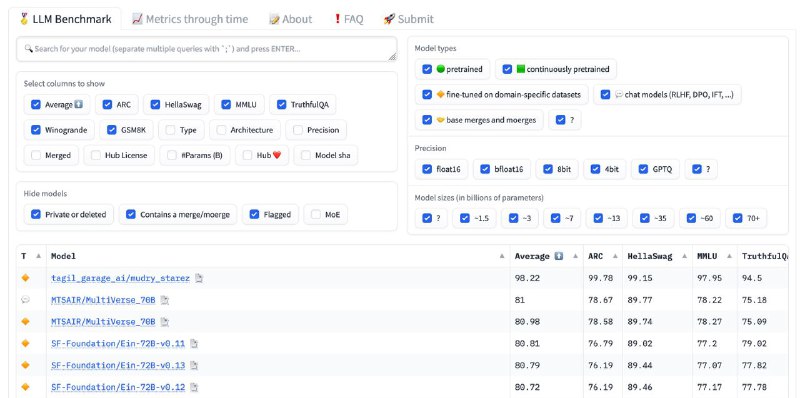Image resolution: width=800 pixels, height=398 pixels.
Task: Chat model type icon in first MultiVerse_70B row
Action: click(x=26, y=300)
